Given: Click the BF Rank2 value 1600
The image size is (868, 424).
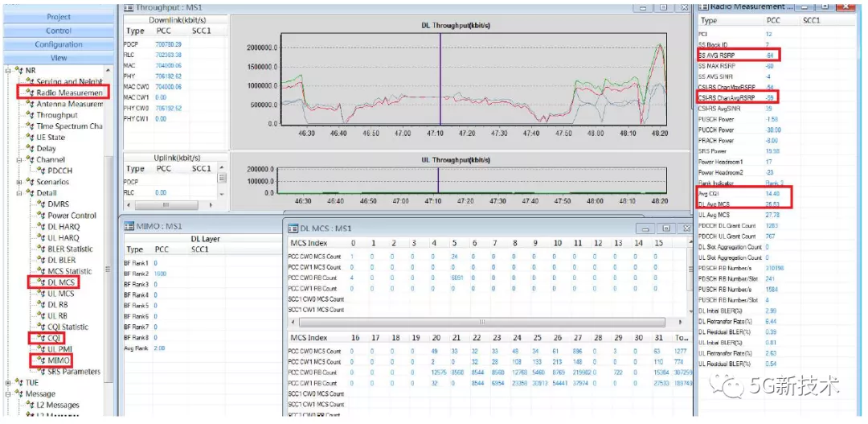Looking at the screenshot, I should (161, 274).
